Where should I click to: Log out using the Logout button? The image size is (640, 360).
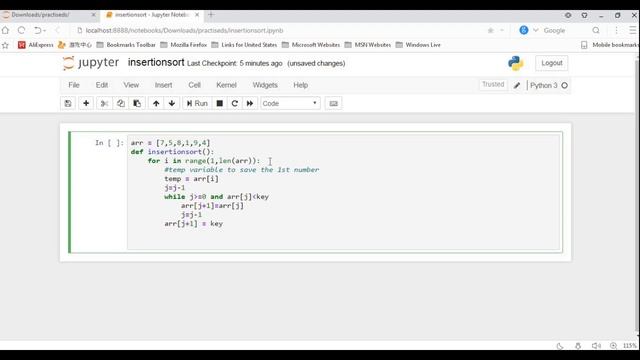click(551, 63)
